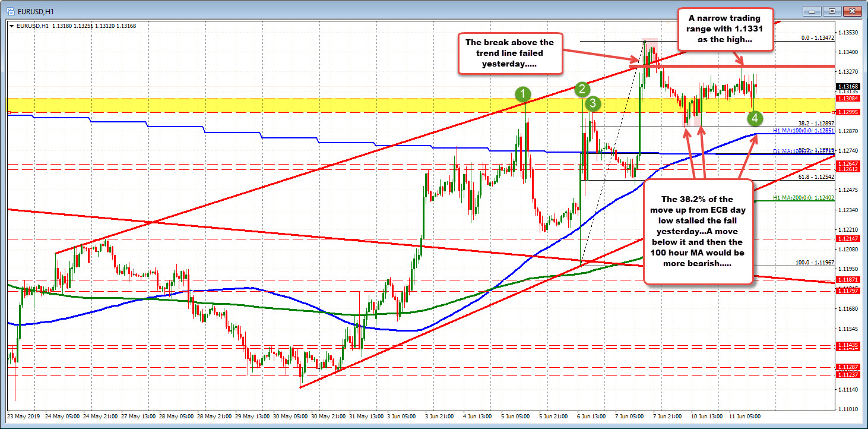
Task: Click the 1.13400 price scale value
Action: pos(848,52)
